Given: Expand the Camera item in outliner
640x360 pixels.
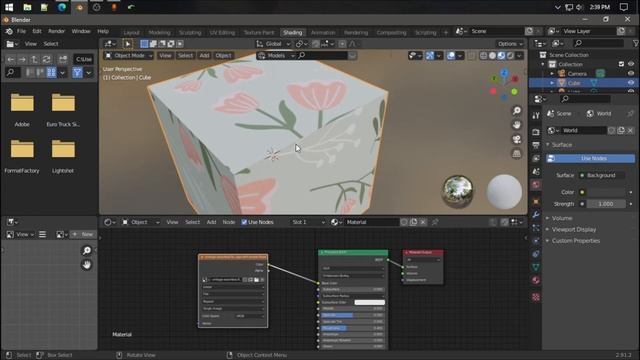Looking at the screenshot, I should 552,73.
